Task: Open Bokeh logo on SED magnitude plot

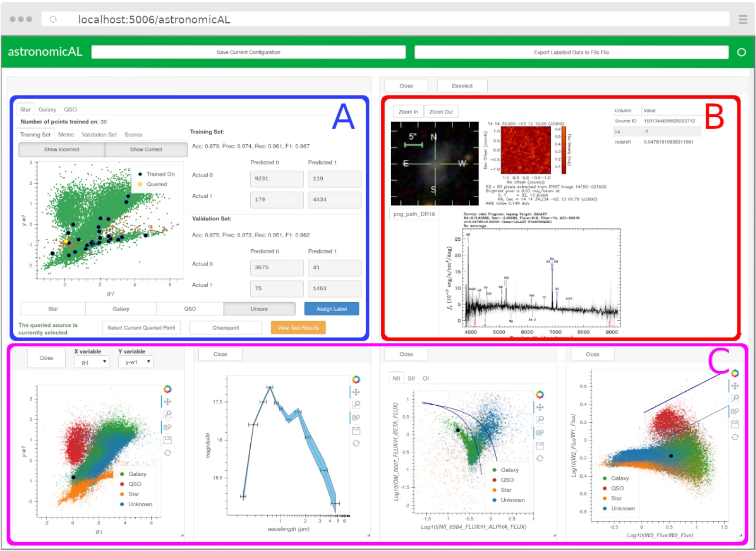Action: 356,379
